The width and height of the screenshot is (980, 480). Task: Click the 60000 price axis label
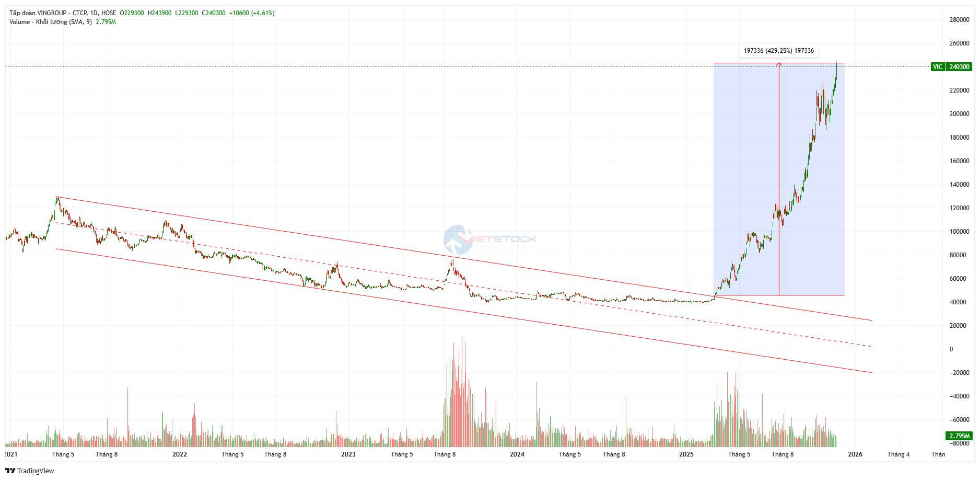pos(959,279)
